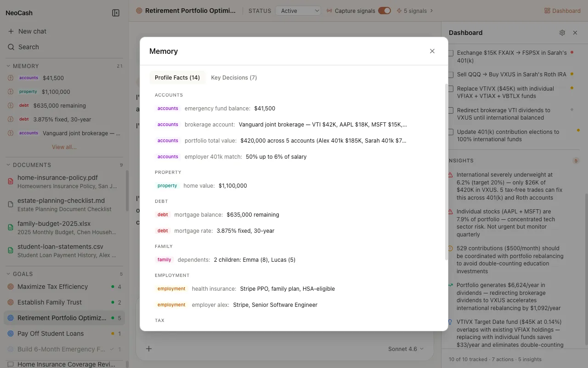Click View all memory link
Image resolution: width=588 pixels, height=368 pixels.
pos(64,147)
